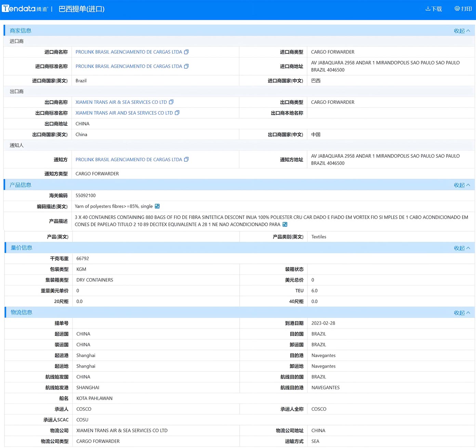This screenshot has width=476, height=448.
Task: Select 物流公司类型 CARGO FORWARDER value
Action: pyautogui.click(x=98, y=442)
